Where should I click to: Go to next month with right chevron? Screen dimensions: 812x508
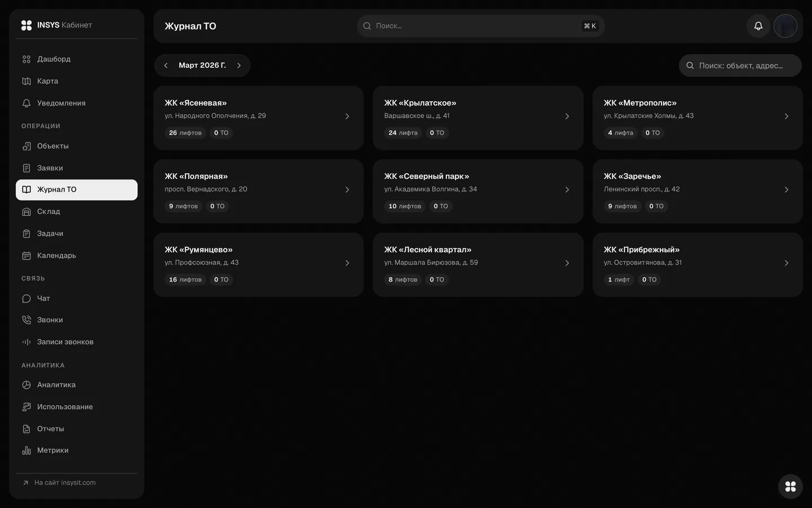(239, 65)
